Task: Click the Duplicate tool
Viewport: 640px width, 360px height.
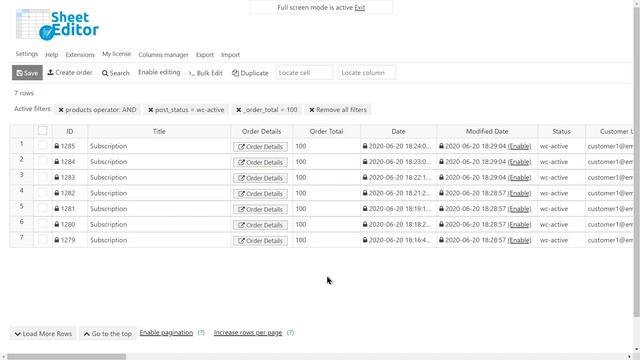Action: point(250,73)
